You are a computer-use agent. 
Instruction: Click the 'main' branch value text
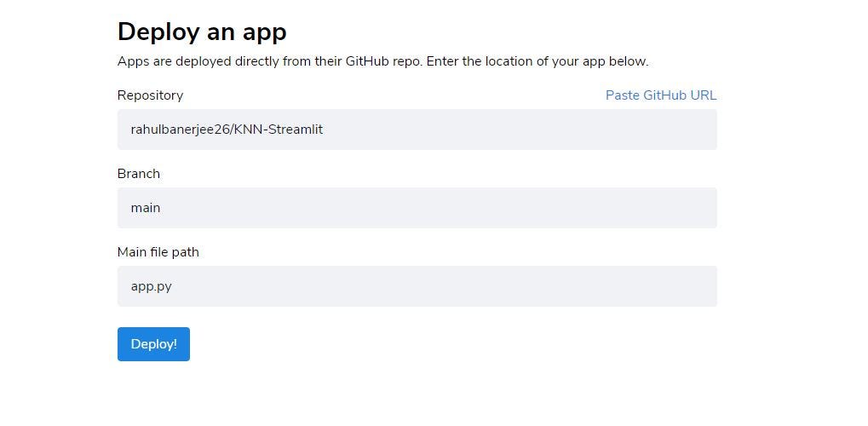pos(146,208)
